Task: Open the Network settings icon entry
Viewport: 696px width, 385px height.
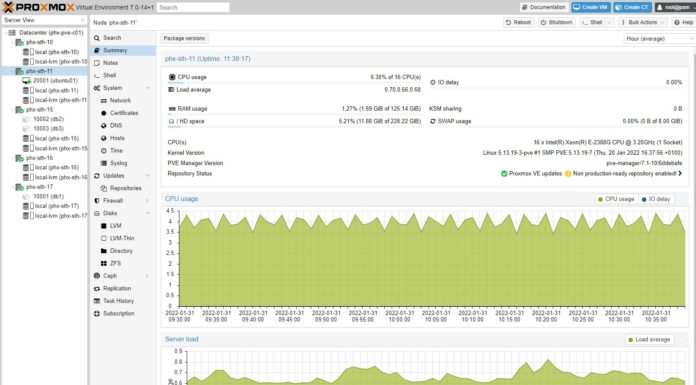Action: click(x=103, y=100)
